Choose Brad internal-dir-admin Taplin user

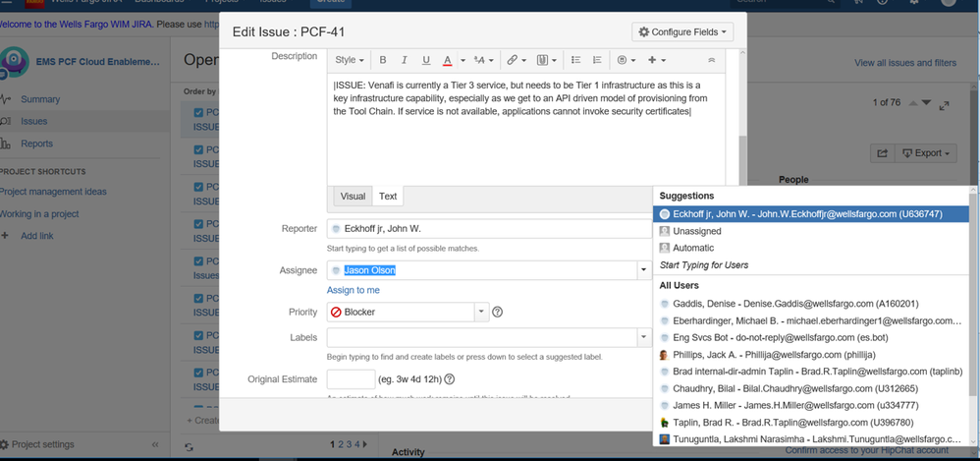point(811,372)
